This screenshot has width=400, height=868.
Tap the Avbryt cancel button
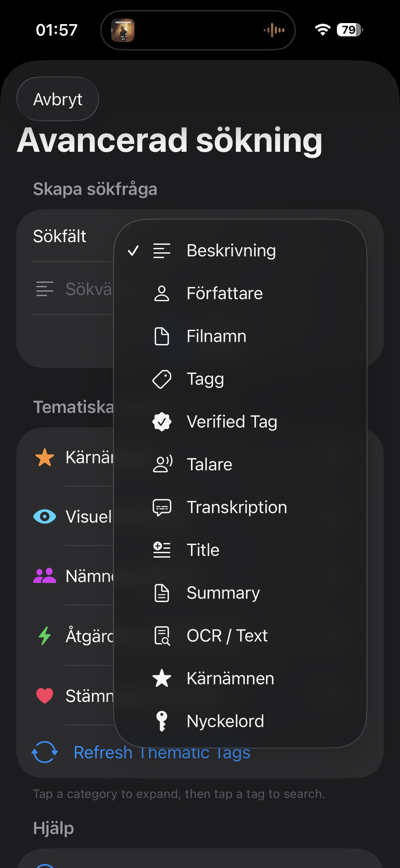click(58, 99)
